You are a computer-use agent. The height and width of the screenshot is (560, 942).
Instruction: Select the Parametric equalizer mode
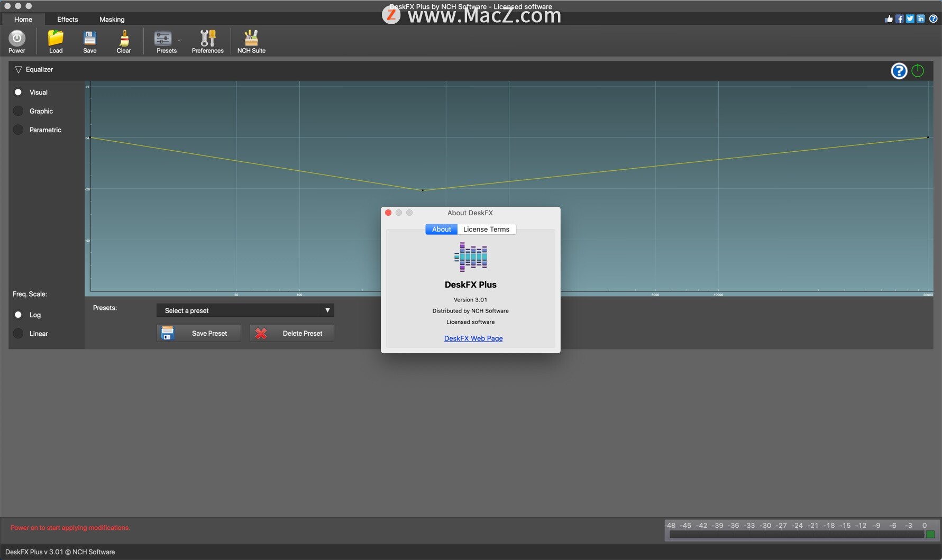pyautogui.click(x=38, y=130)
